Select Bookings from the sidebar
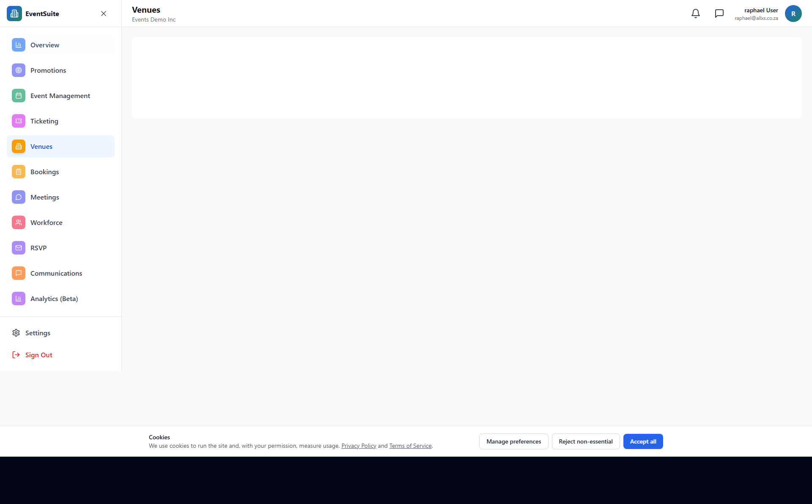Viewport: 812px width, 504px height. 44,172
